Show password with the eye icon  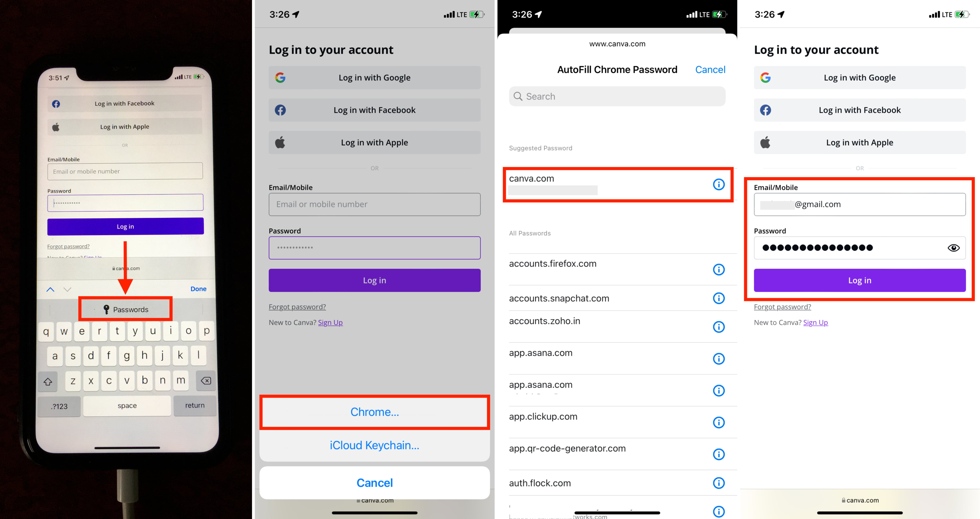tap(953, 248)
